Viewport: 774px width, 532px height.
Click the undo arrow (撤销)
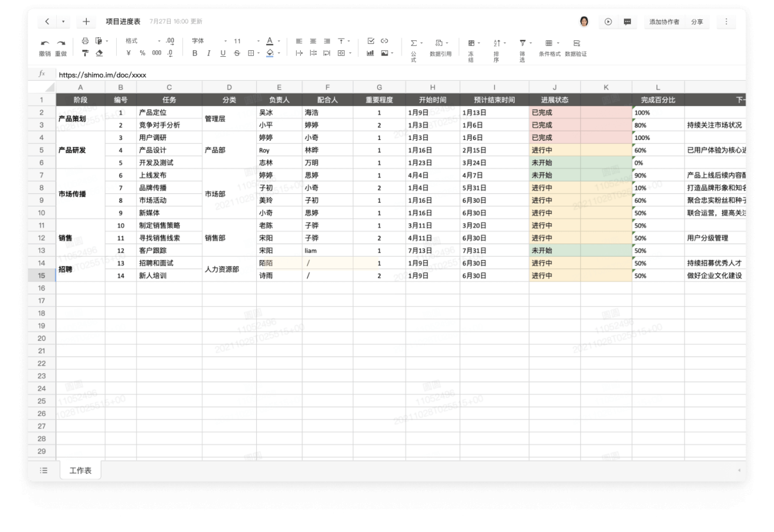pyautogui.click(x=45, y=43)
